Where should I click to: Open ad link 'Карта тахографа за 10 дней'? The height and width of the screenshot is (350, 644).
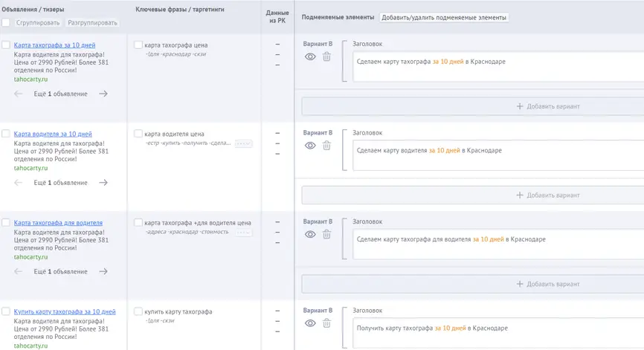[54, 45]
